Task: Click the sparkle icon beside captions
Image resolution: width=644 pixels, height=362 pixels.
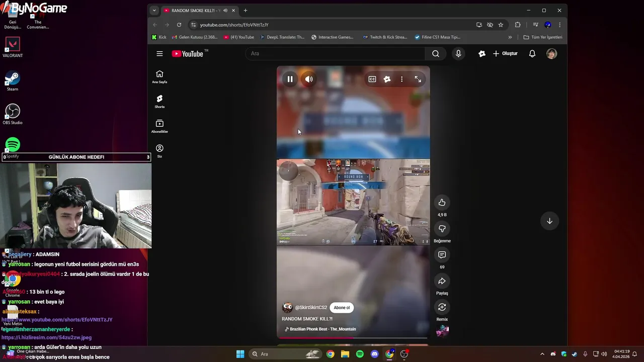Action: click(387, 79)
